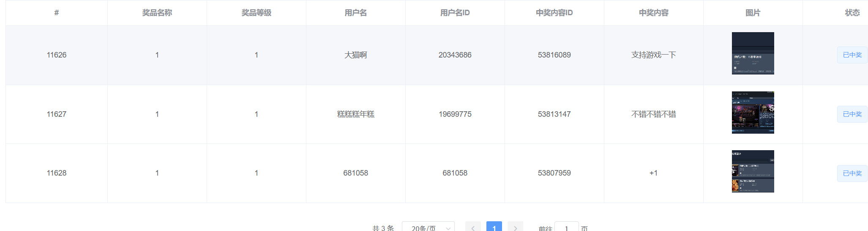Screen dimensions: 868x231
Task: Open the prize image thumbnail for row 11626
Action: (753, 53)
